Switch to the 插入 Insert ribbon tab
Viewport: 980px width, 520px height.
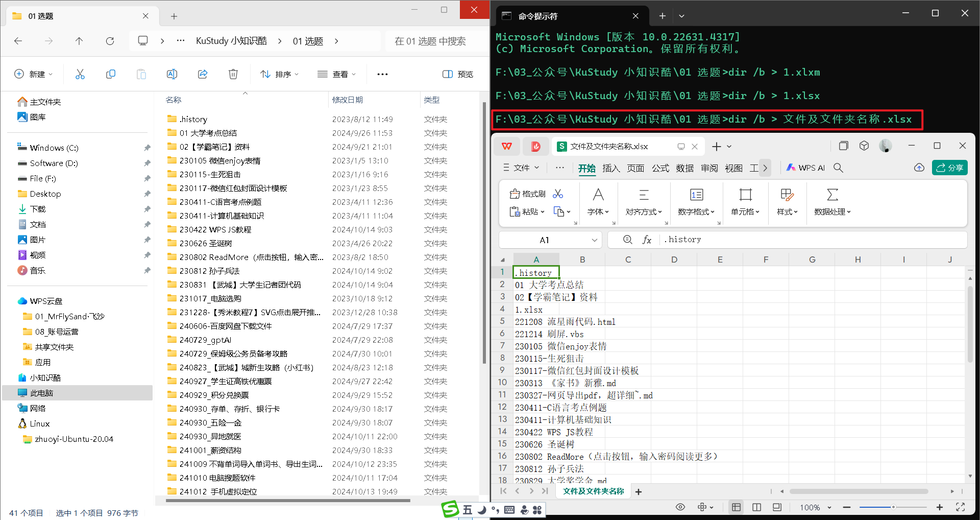click(x=611, y=168)
